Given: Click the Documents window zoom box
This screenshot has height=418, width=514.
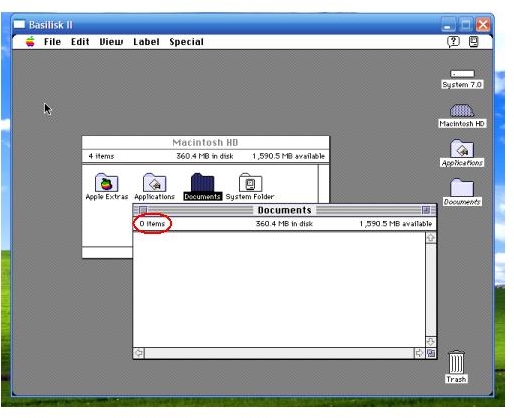Looking at the screenshot, I should pyautogui.click(x=426, y=210).
